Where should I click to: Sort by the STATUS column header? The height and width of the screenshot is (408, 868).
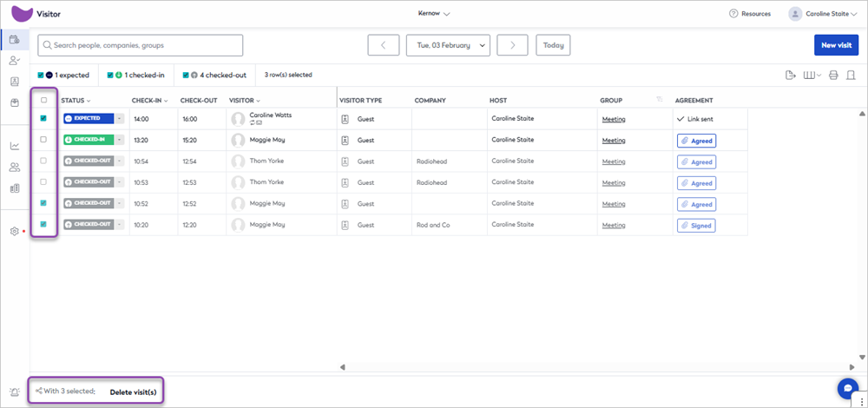point(75,101)
